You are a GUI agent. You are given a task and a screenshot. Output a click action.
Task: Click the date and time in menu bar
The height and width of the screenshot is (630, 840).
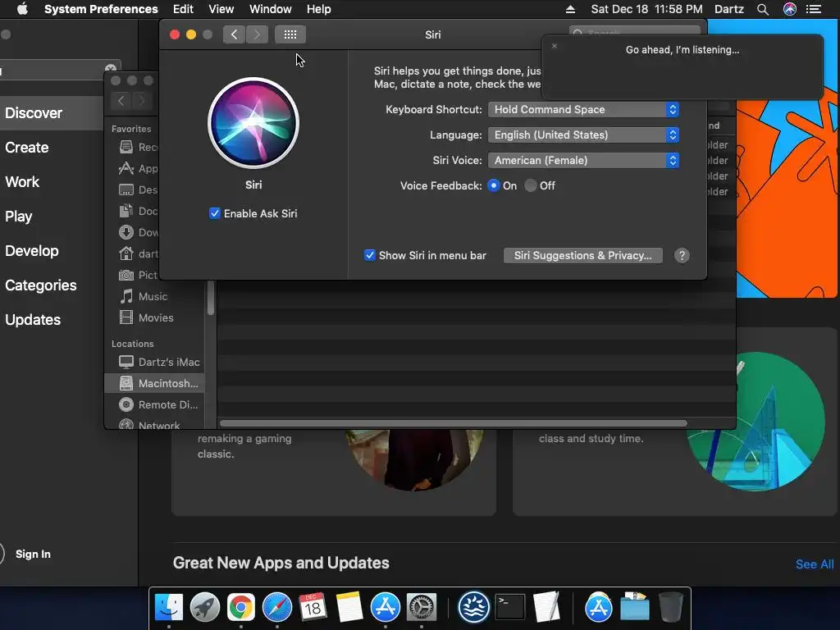point(646,9)
